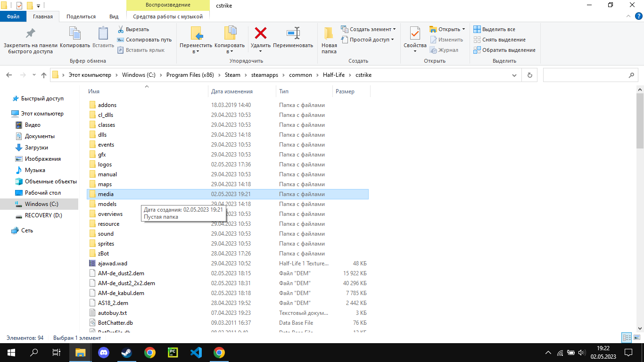Switch to the Вид ribbon tab
This screenshot has height=362, width=644.
pos(114,16)
